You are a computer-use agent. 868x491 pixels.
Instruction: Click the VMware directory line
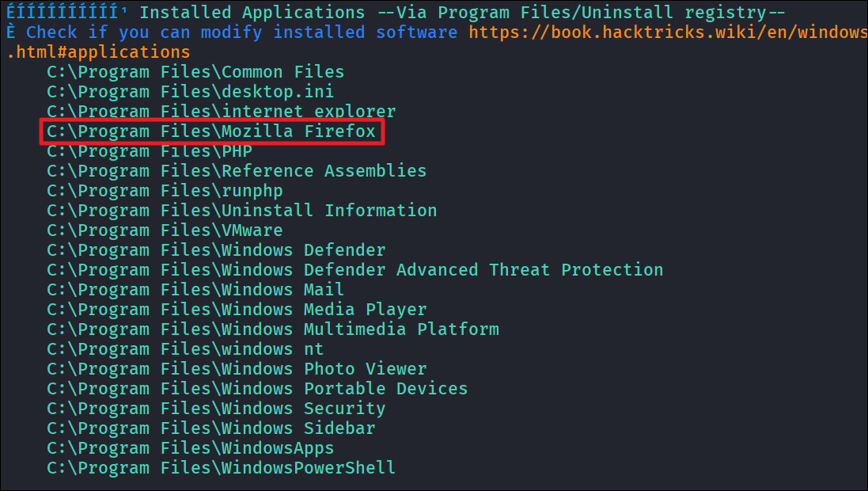165,230
